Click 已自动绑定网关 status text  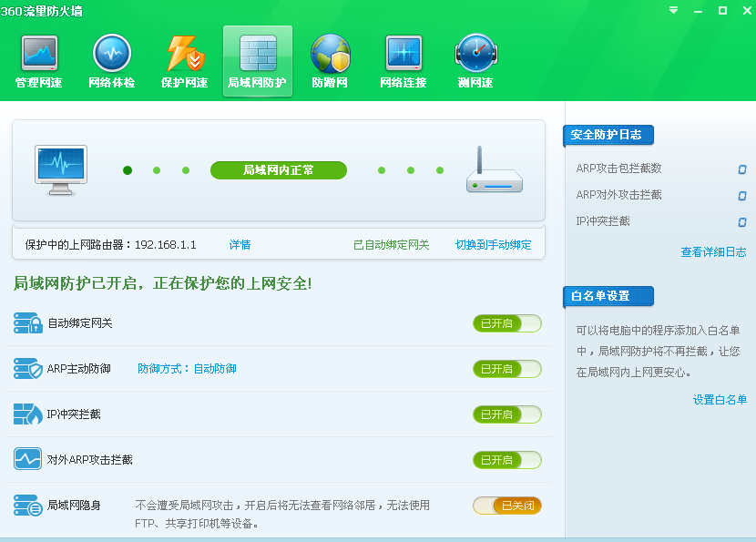click(x=391, y=245)
